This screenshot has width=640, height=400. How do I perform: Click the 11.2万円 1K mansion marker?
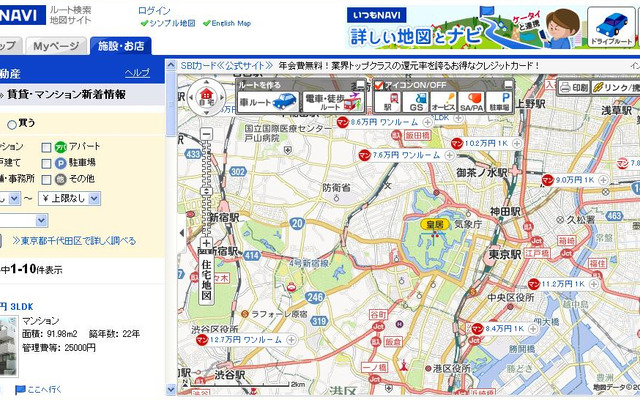coord(533,284)
